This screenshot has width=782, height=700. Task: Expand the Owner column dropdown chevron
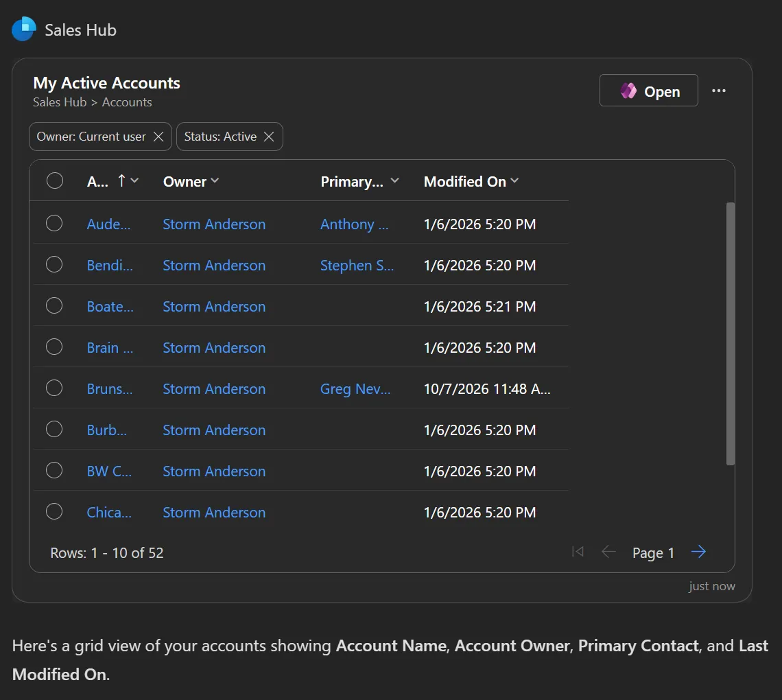point(215,180)
